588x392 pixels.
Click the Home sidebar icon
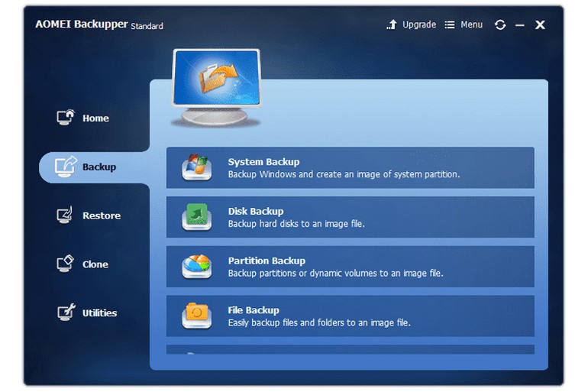[66, 117]
